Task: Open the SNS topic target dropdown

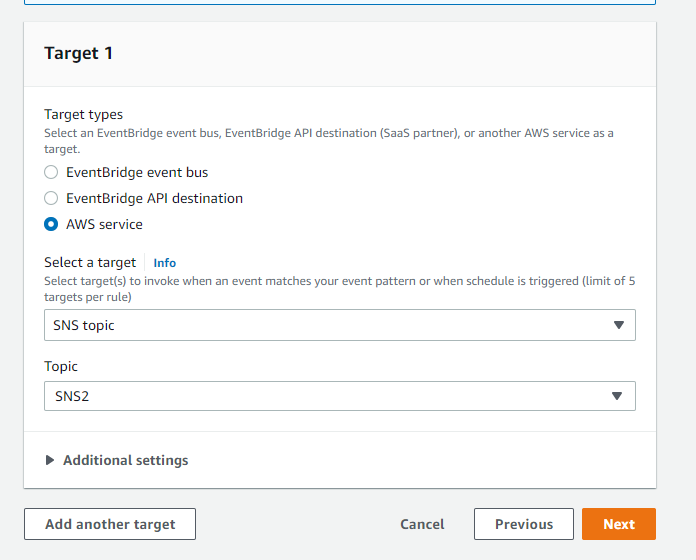Action: click(x=340, y=325)
